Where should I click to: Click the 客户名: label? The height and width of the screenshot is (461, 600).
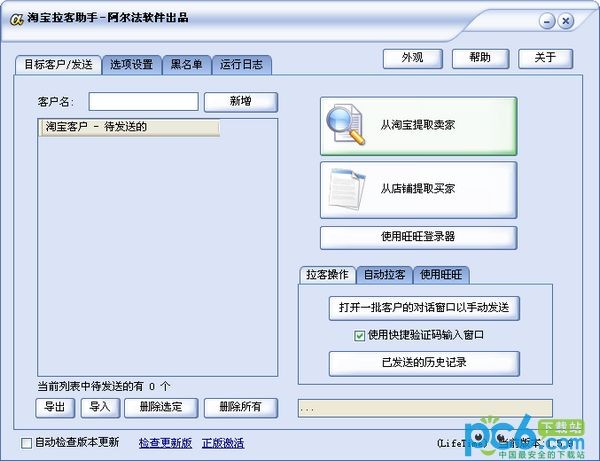coord(55,102)
